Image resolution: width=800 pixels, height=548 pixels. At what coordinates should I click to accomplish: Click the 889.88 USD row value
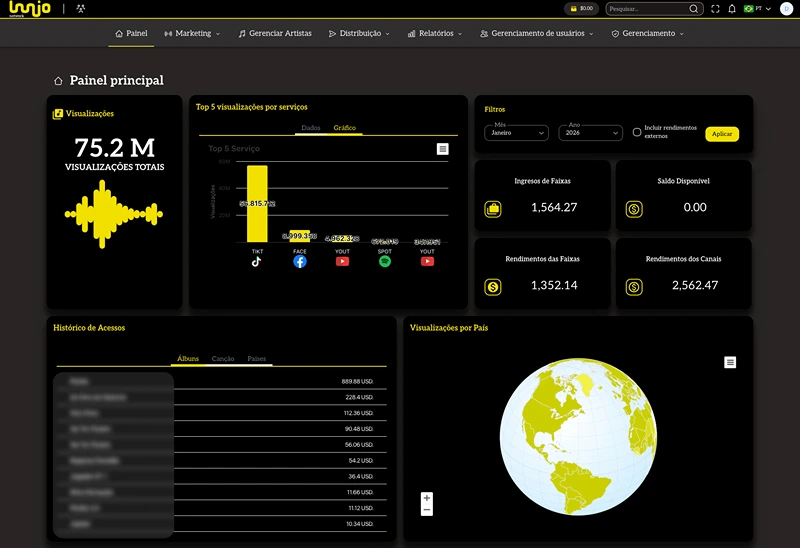click(358, 382)
